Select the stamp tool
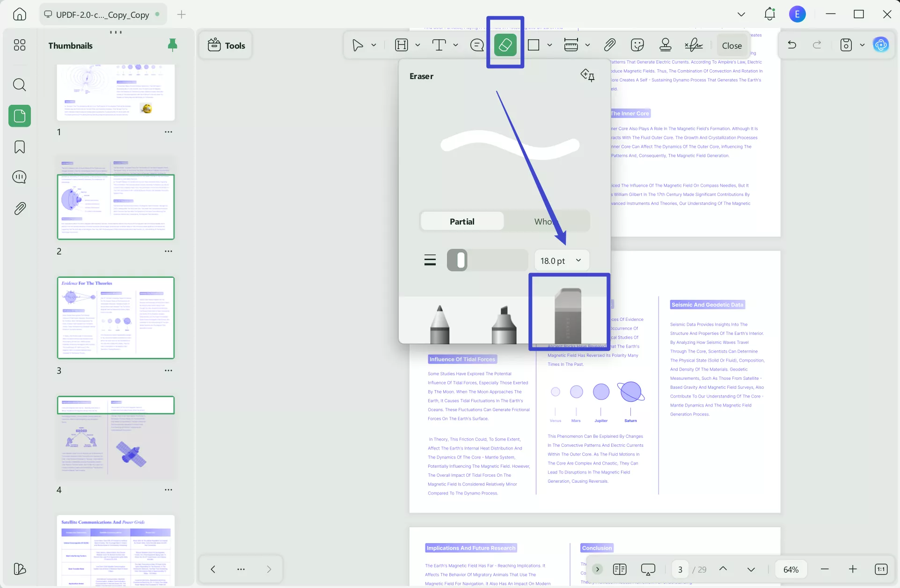Viewport: 900px width, 588px height. (665, 45)
